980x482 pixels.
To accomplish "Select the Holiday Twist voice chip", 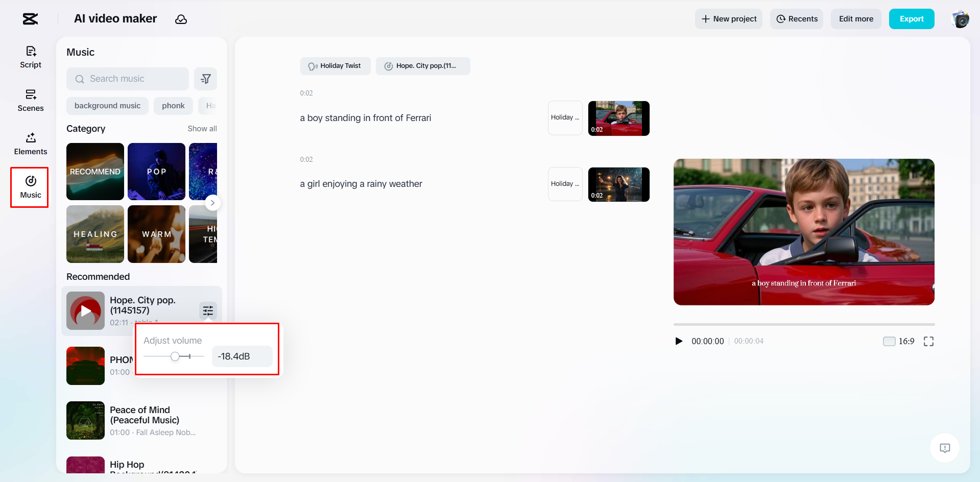I will pyautogui.click(x=335, y=66).
